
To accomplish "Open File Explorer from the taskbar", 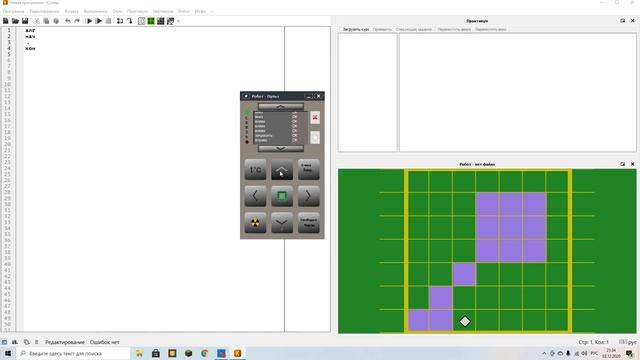I will (140, 353).
